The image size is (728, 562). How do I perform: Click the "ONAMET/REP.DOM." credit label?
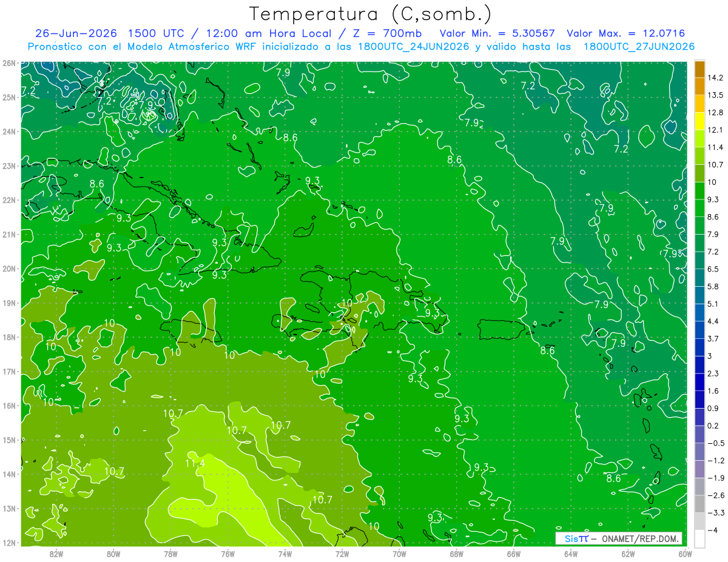point(639,538)
